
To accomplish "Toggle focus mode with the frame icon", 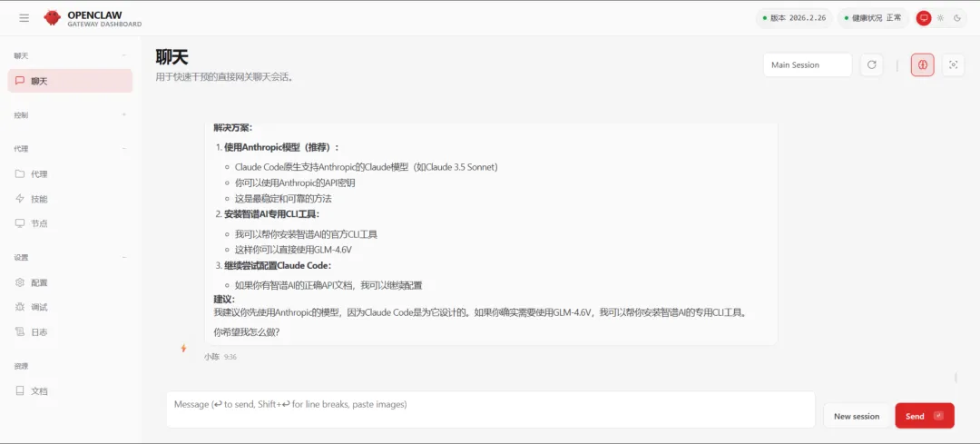I will coord(953,65).
